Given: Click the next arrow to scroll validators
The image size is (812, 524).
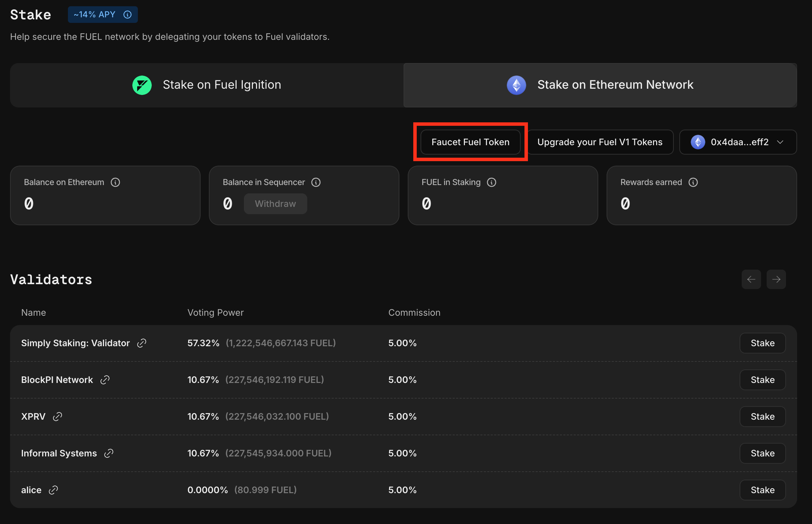Looking at the screenshot, I should 776,279.
